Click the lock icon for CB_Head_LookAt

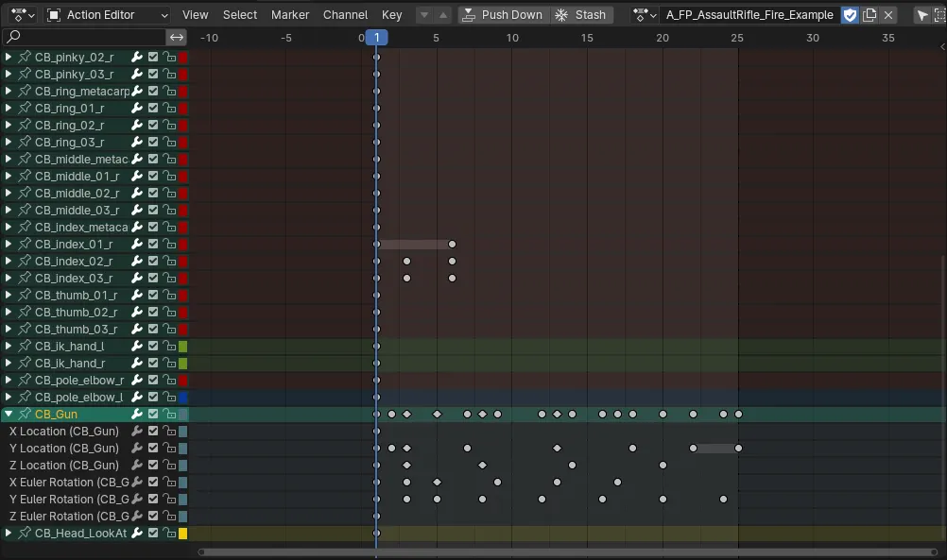tap(169, 534)
